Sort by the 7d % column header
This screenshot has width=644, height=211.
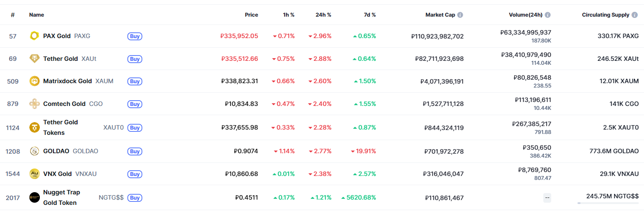click(370, 15)
